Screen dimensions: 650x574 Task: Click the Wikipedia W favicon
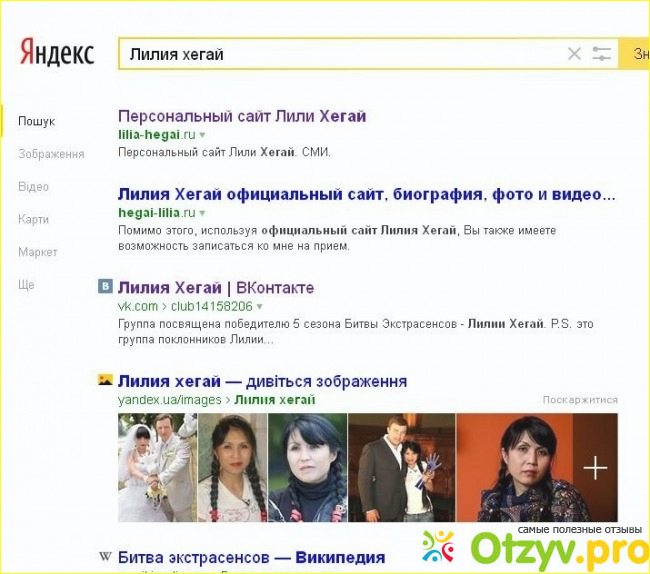coord(105,557)
